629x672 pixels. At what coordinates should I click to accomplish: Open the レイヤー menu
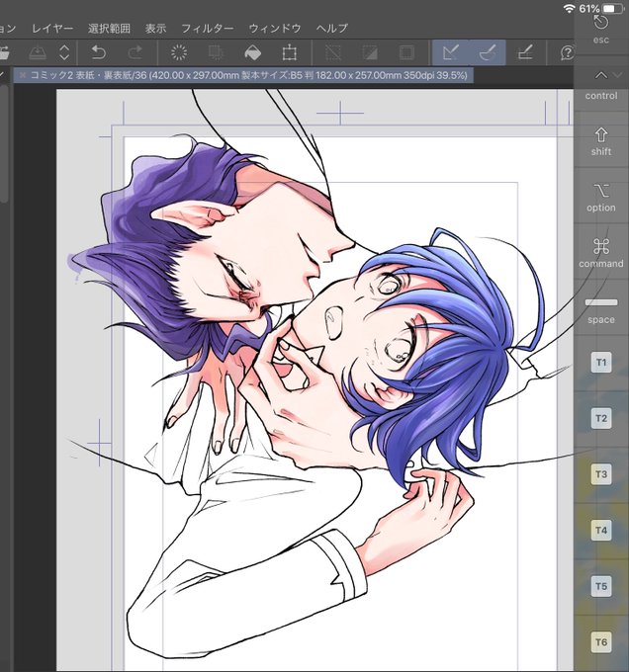click(52, 29)
